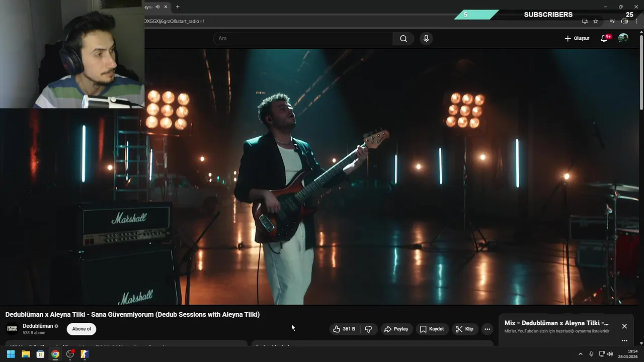This screenshot has height=362, width=644.
Task: Open the Dedublüman channel name link
Action: (x=38, y=326)
